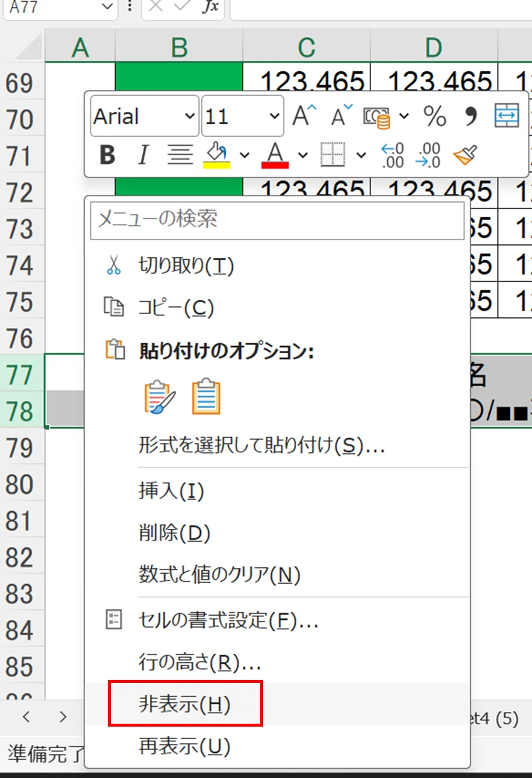The height and width of the screenshot is (778, 532).
Task: Apply borders from mini toolbar
Action: 333,155
